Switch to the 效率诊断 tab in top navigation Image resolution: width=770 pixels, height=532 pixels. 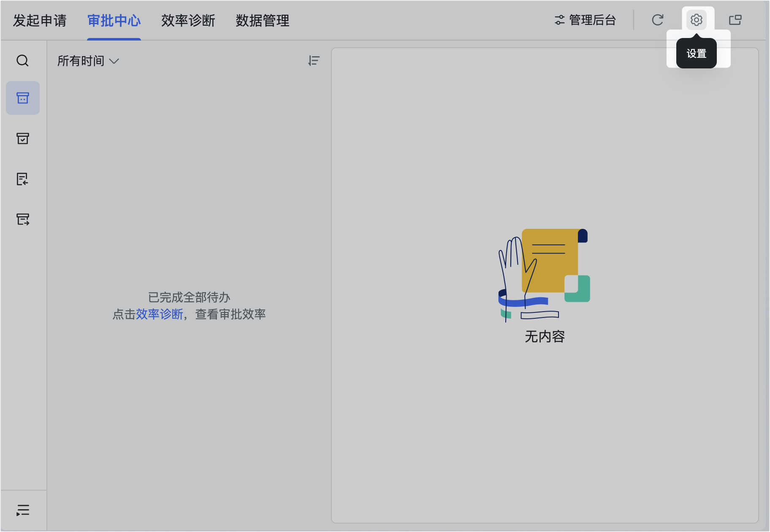pos(188,20)
